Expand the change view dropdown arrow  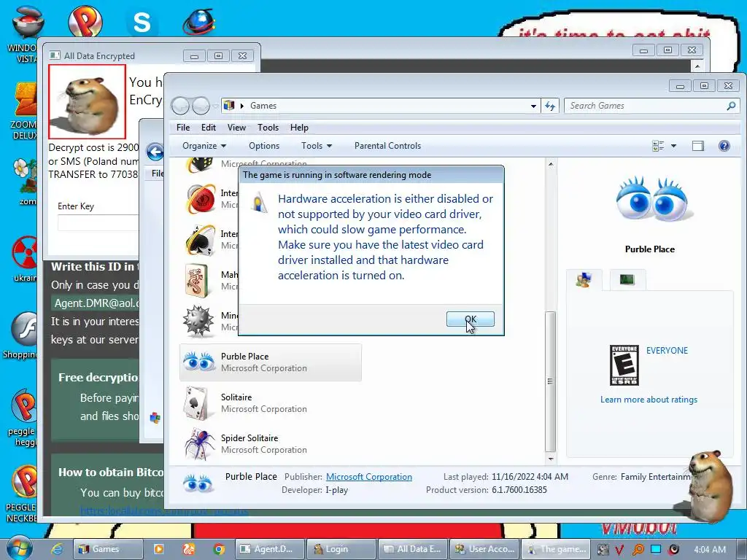coord(673,146)
